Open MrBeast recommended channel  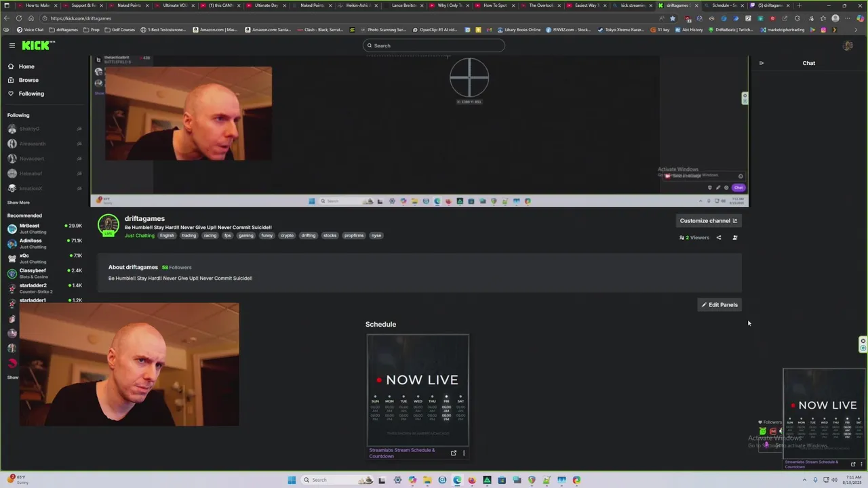(x=44, y=228)
